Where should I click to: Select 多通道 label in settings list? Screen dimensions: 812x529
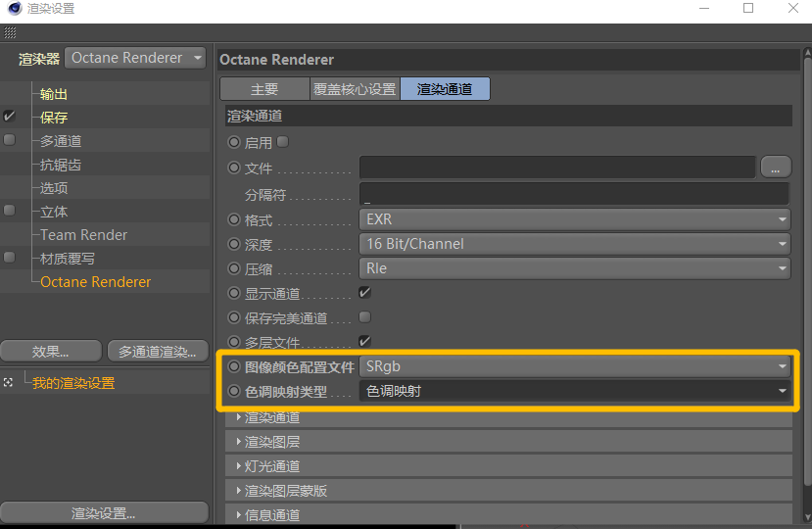pos(61,141)
